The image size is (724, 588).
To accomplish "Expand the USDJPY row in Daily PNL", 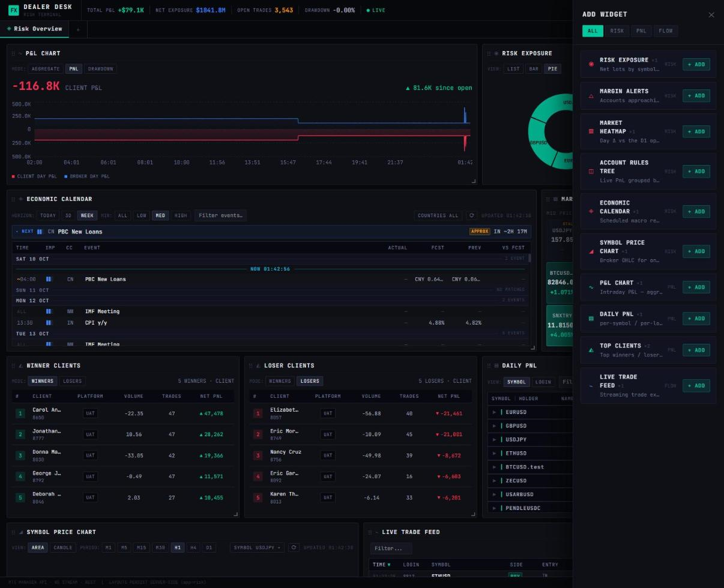I will 494,440.
